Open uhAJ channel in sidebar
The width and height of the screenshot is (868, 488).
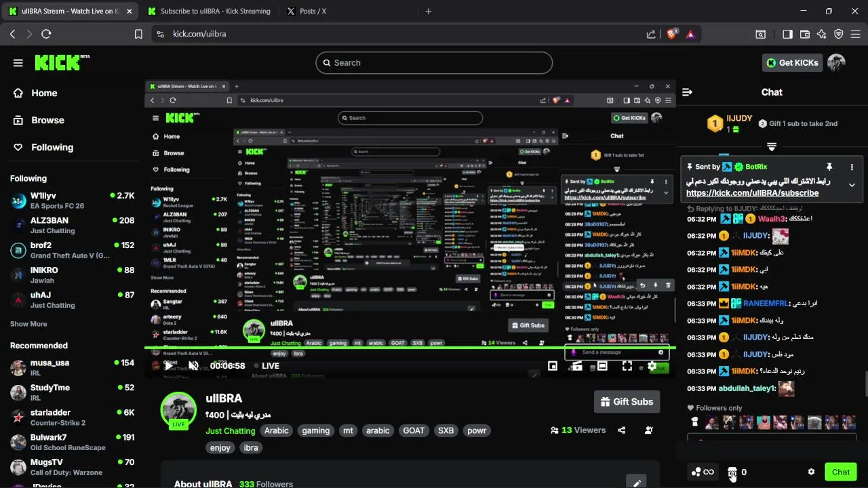tap(73, 300)
